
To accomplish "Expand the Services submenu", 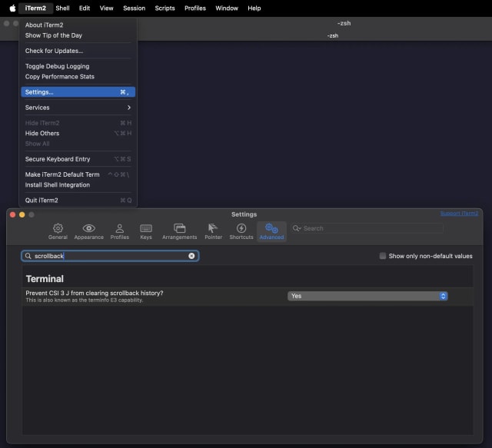I will (x=78, y=108).
